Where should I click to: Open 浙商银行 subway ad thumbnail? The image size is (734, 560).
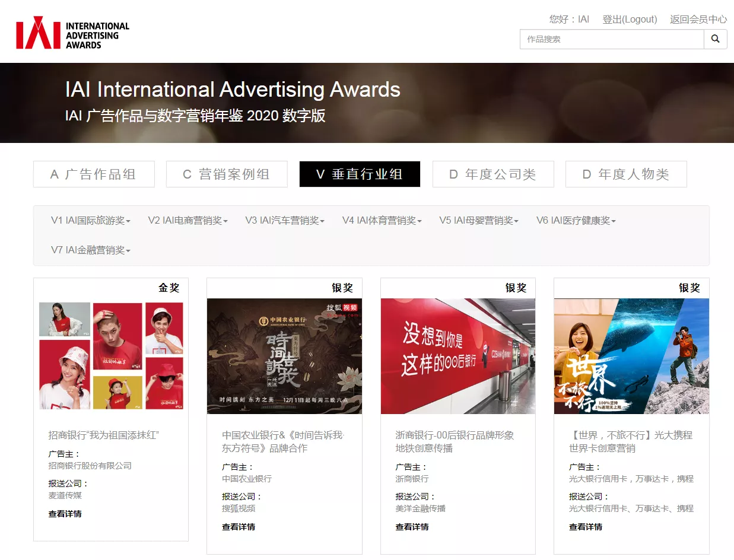pyautogui.click(x=458, y=356)
